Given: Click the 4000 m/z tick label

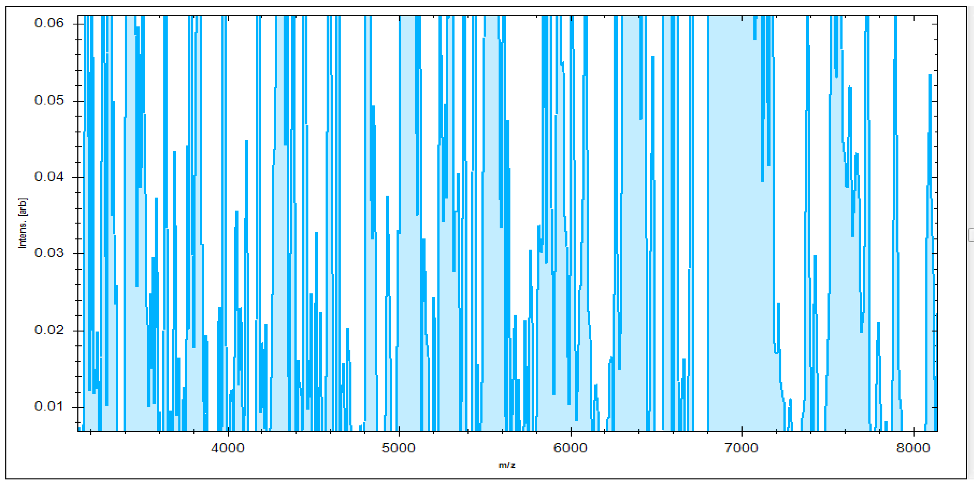Looking at the screenshot, I should click(x=228, y=448).
